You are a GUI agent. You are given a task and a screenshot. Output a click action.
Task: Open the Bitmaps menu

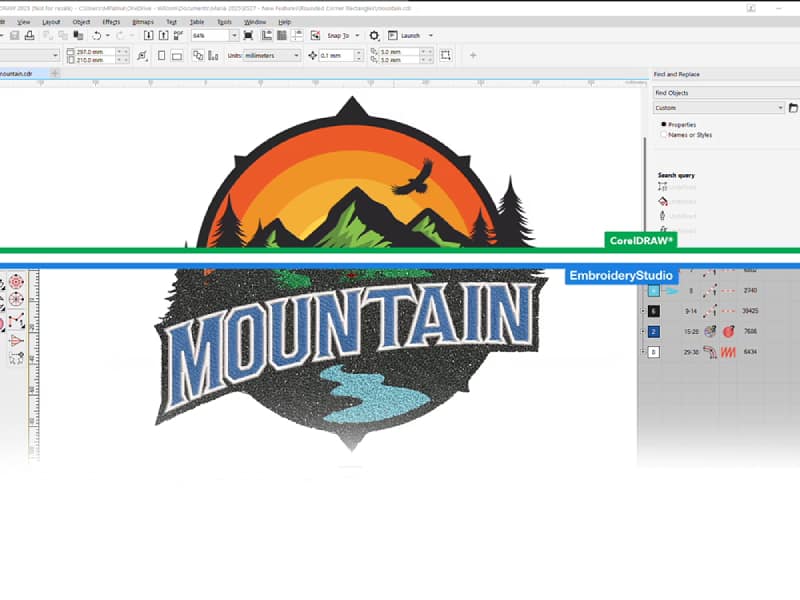(x=142, y=21)
